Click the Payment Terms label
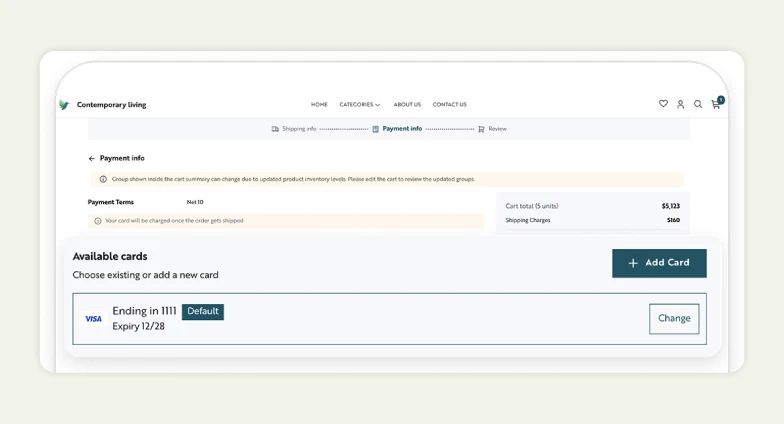This screenshot has height=424, width=784. [x=110, y=202]
